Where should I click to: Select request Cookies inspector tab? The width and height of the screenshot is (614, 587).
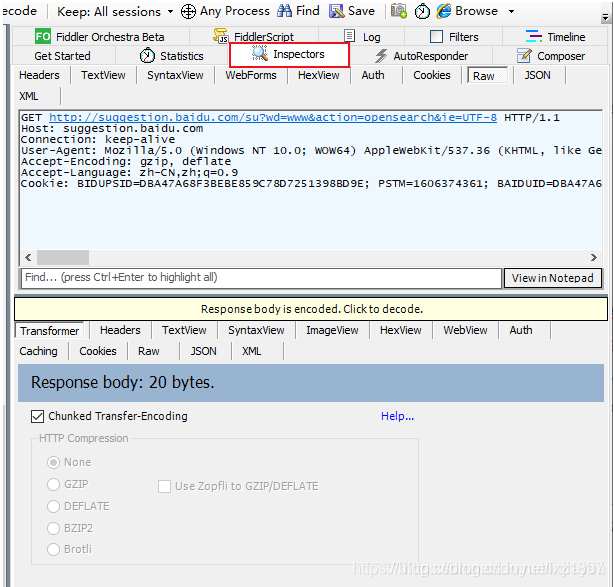(x=432, y=75)
